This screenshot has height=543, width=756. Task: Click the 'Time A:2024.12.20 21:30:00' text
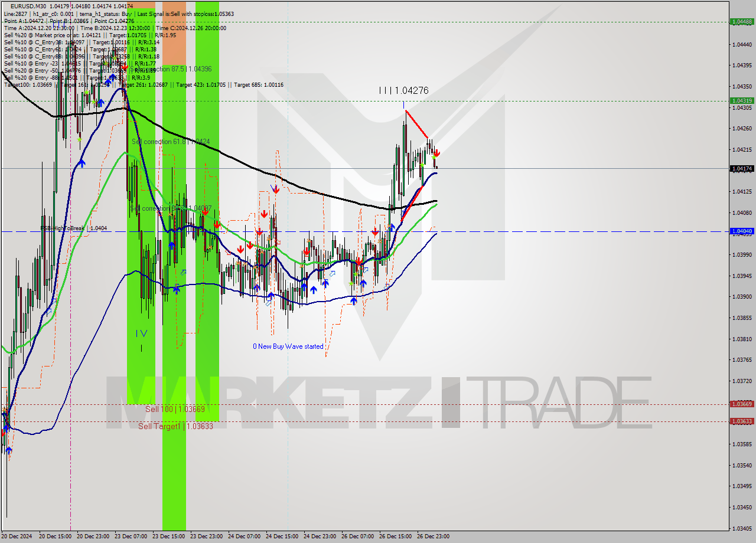[x=39, y=28]
